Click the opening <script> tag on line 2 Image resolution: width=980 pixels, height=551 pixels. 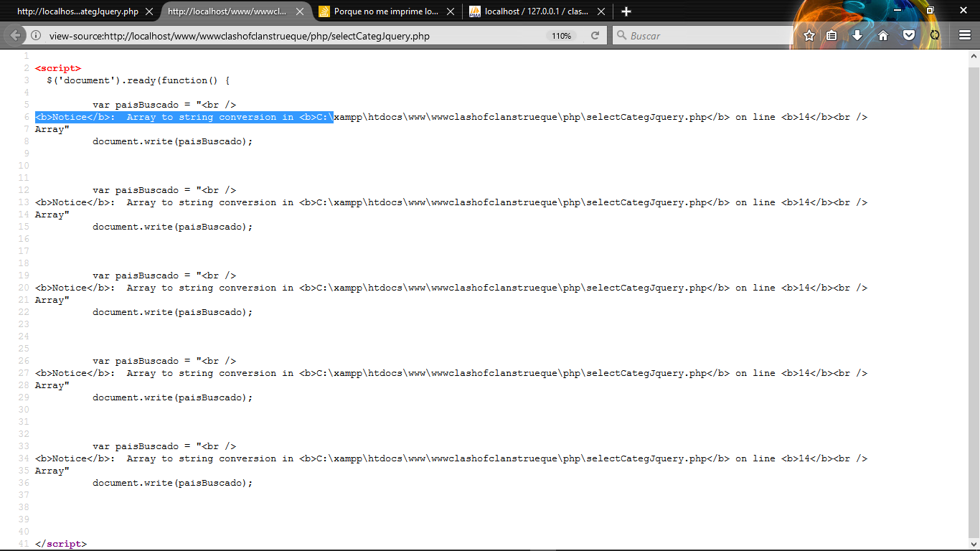tap(58, 68)
